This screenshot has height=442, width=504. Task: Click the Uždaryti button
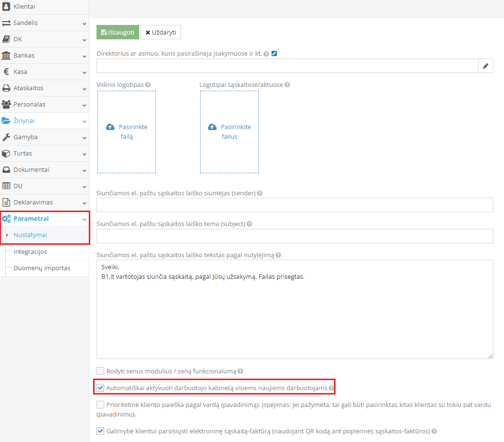click(161, 33)
